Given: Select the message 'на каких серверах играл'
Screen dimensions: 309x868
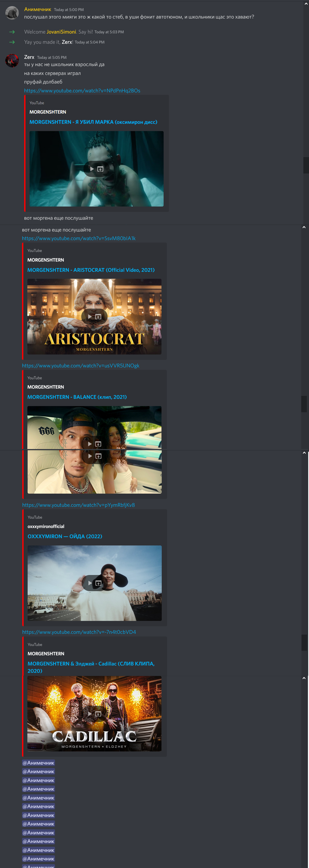Looking at the screenshot, I should coord(53,73).
